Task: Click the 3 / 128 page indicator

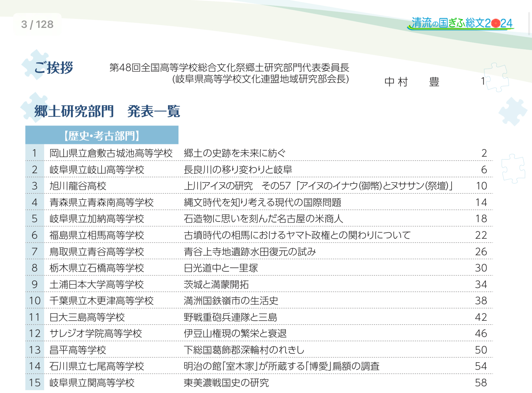Action: pyautogui.click(x=37, y=24)
